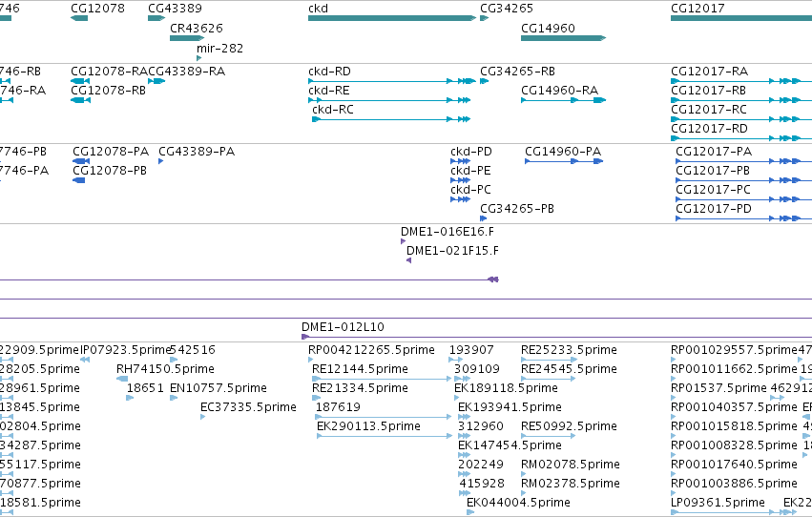Image resolution: width=812 pixels, height=517 pixels.
Task: Select the RE50992.5prime EST feature
Action: [549, 436]
